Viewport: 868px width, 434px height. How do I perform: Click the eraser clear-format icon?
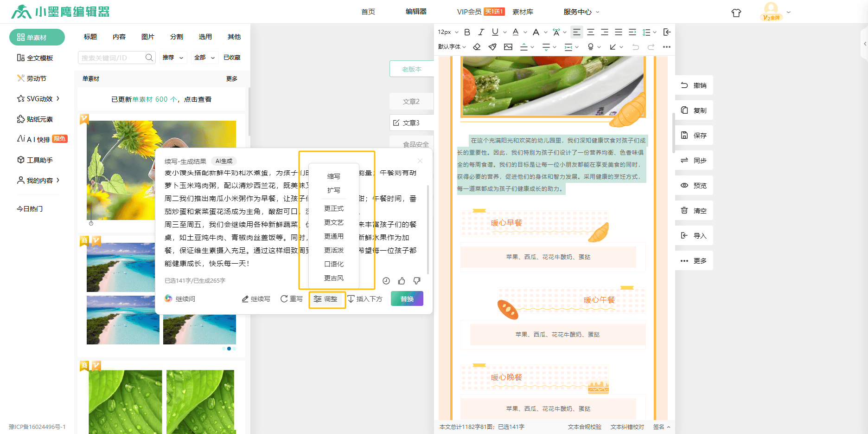[x=477, y=47]
